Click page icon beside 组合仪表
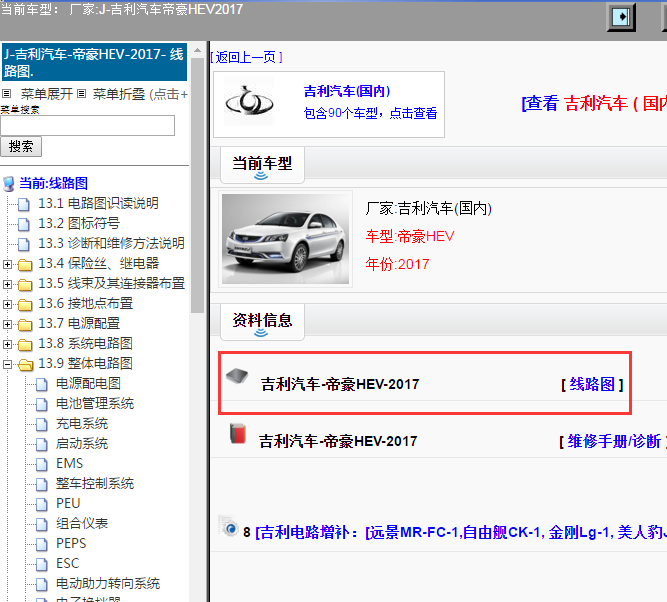The image size is (667, 602). pos(42,524)
